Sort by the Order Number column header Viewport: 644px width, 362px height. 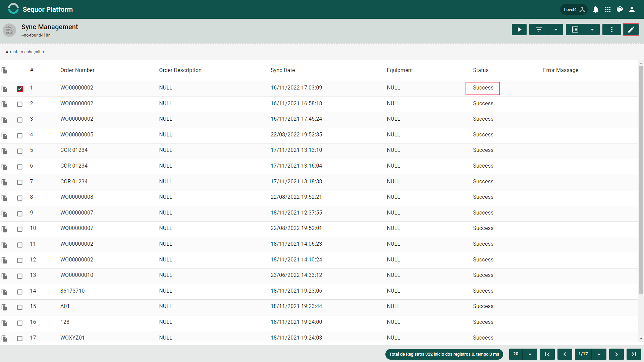click(x=77, y=70)
